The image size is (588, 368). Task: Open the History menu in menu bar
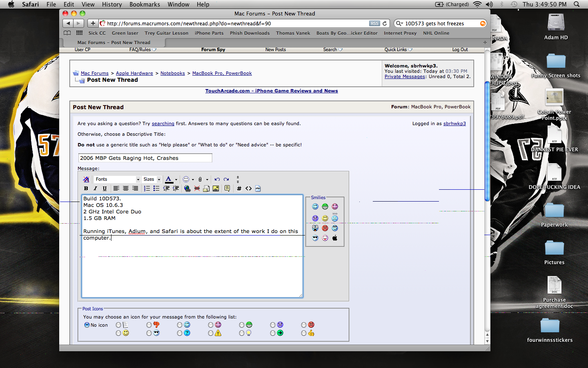pyautogui.click(x=112, y=4)
